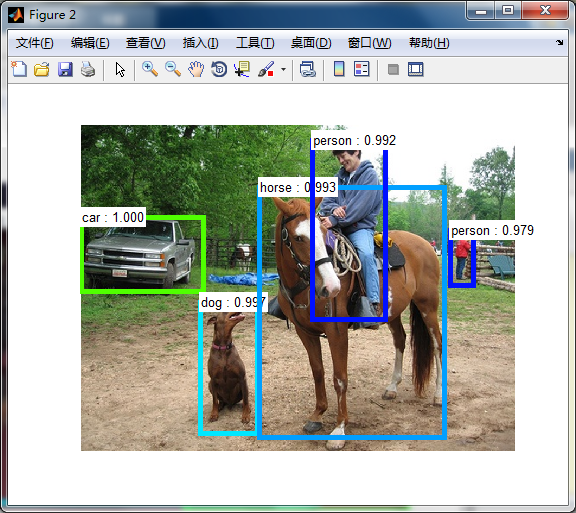Open the 桌面(D) menu
The image size is (576, 513).
(311, 43)
